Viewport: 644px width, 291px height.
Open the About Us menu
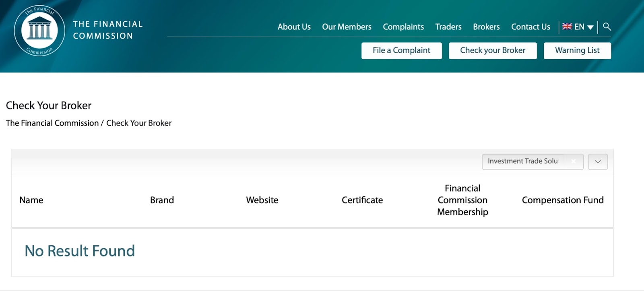(x=294, y=27)
